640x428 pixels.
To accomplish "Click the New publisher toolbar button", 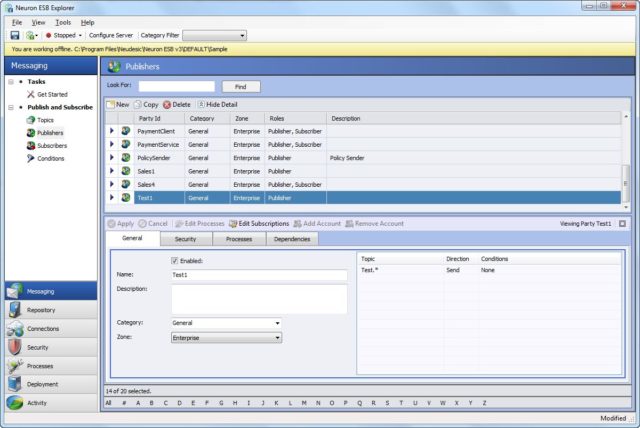I will pos(118,104).
